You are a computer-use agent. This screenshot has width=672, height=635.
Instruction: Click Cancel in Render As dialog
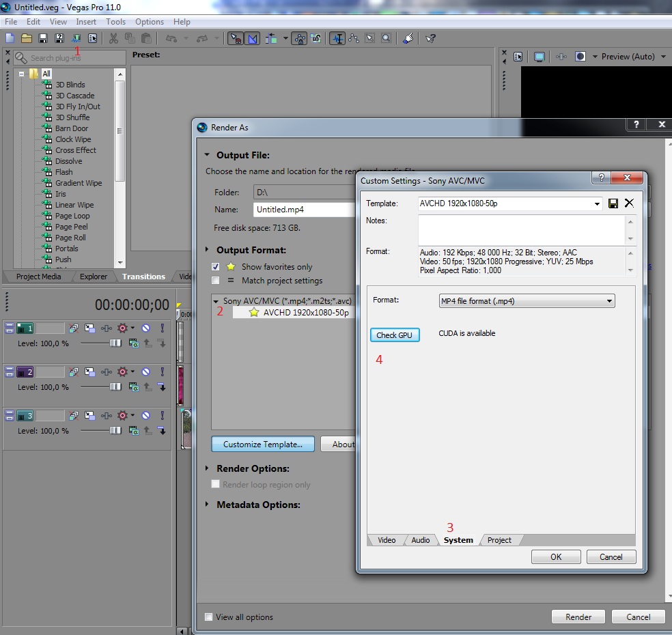(639, 617)
